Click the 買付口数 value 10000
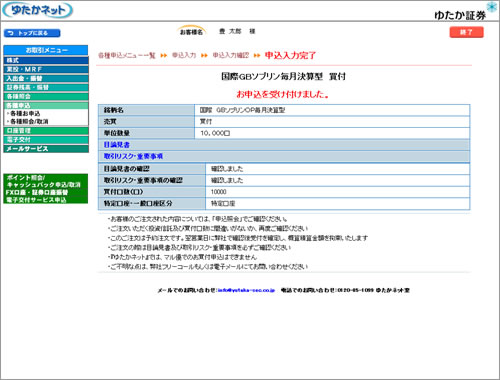The image size is (500, 380). click(218, 192)
